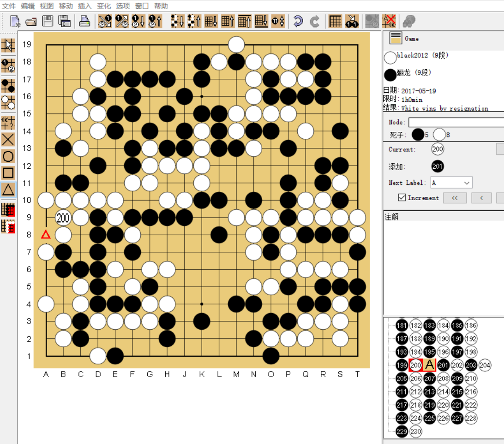Select move 229 in the move tree
Viewport: 504px width, 444px height.
click(x=402, y=432)
